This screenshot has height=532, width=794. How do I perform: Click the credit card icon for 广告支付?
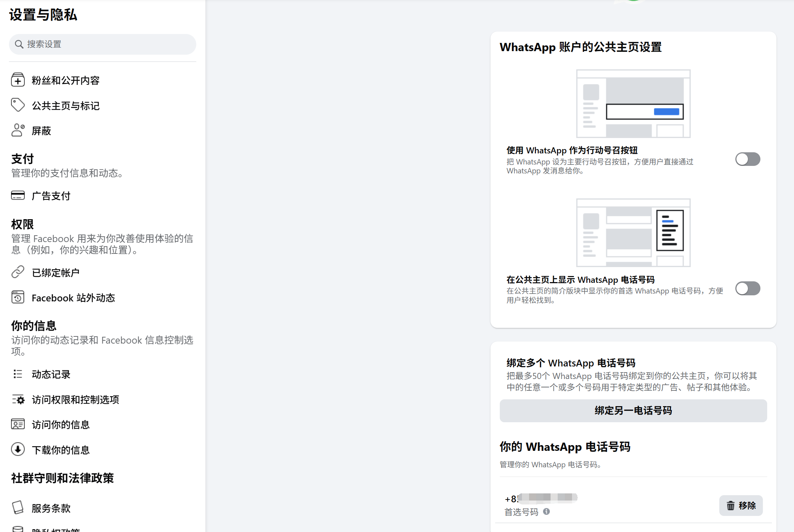(18, 195)
